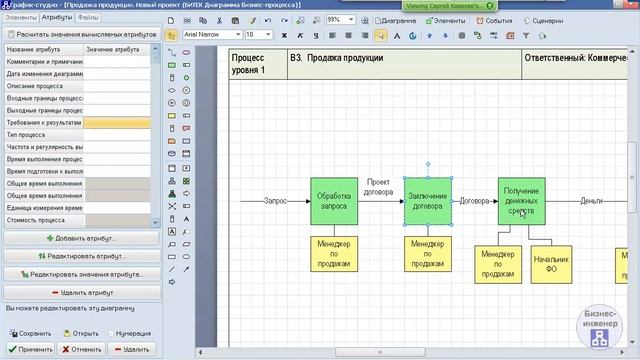Create a new document via the toolbar
Screen dimensions: 640x360
point(171,20)
